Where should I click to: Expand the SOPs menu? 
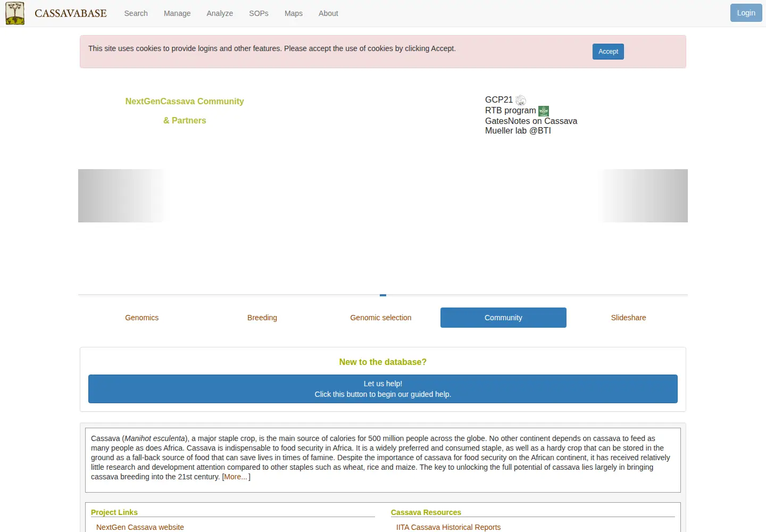pos(259,13)
